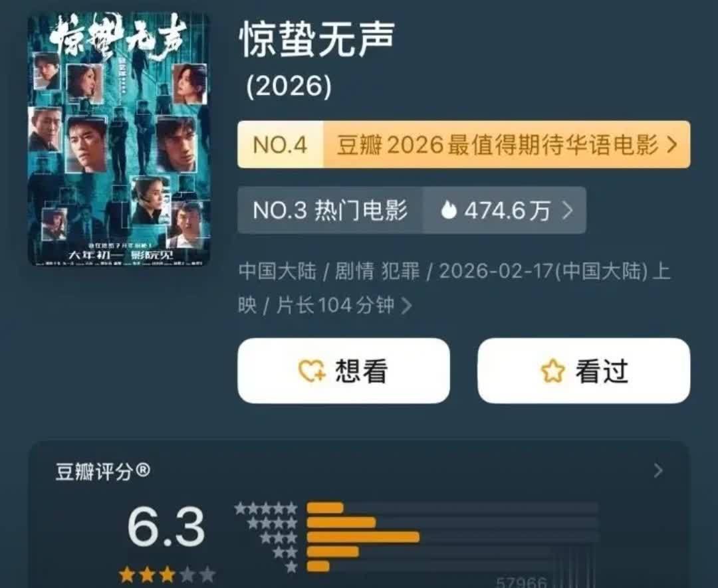718x588 pixels.
Task: Open the chevron on the 最值得期待华语电影 banner
Action: pyautogui.click(x=671, y=145)
